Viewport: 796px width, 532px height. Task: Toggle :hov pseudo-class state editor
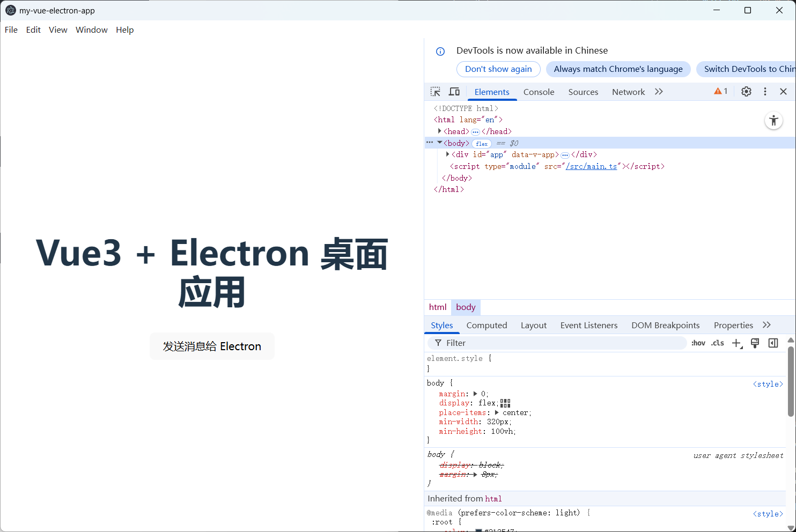point(698,343)
